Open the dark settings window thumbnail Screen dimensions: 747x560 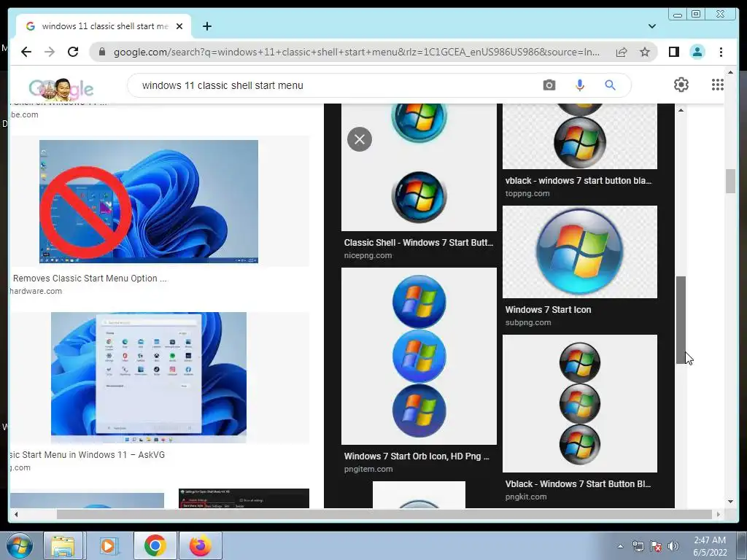[244, 498]
